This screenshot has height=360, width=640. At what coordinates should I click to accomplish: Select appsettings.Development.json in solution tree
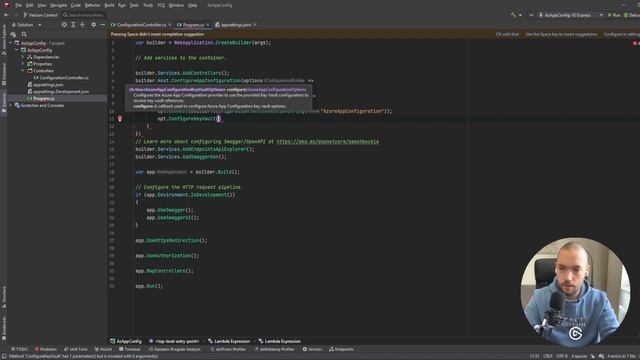(58, 91)
